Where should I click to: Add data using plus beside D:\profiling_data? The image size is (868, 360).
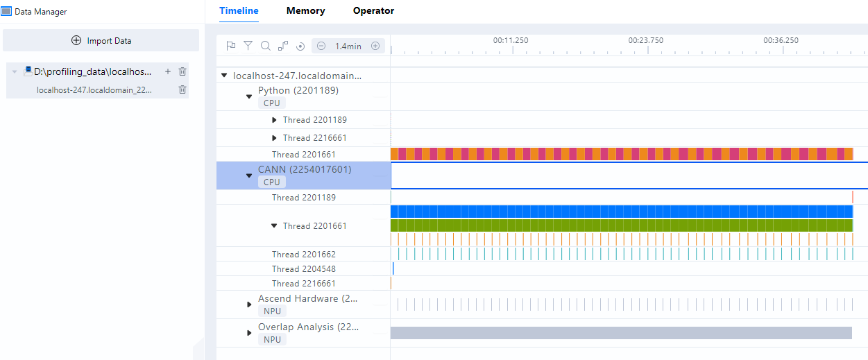(x=167, y=71)
